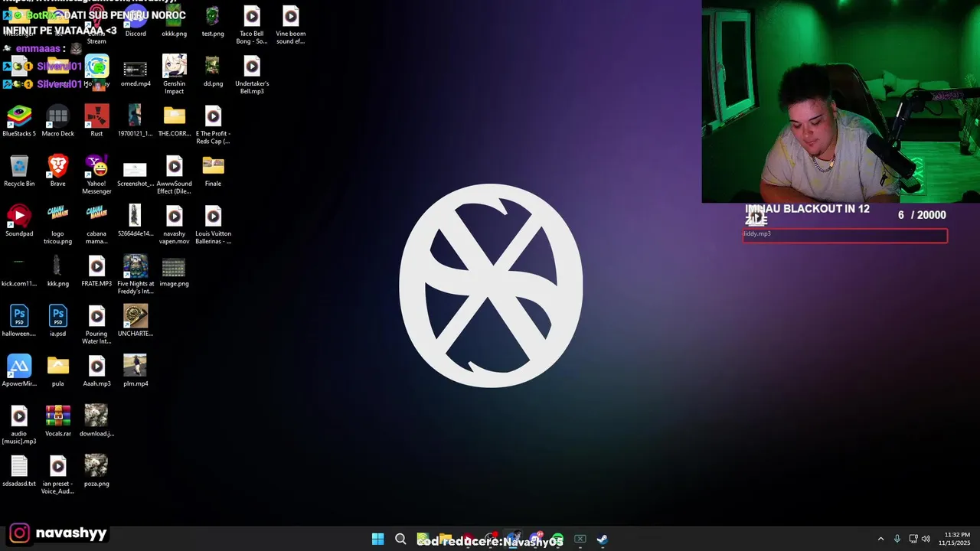Open the Brave browser shortcut
Viewport: 980px width, 551px height.
tap(57, 171)
